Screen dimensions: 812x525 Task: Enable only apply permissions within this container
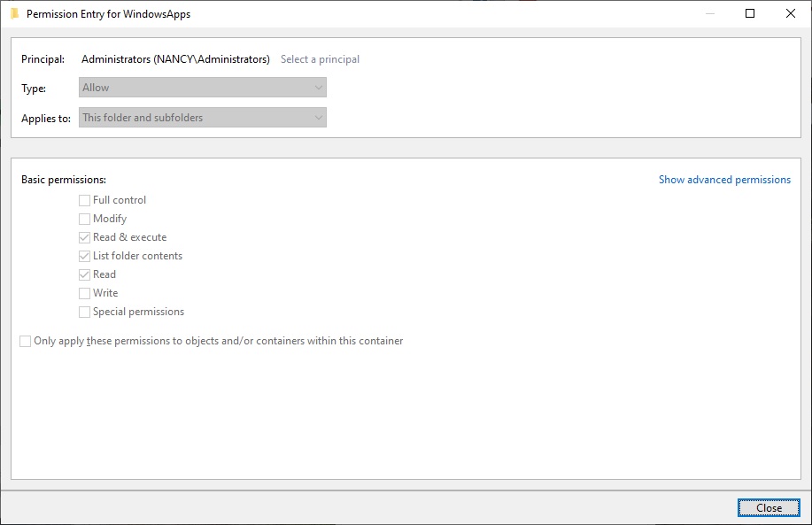[25, 341]
